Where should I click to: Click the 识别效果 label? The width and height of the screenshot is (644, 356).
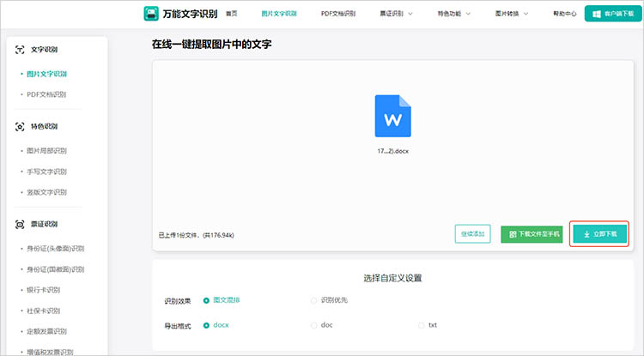[178, 301]
